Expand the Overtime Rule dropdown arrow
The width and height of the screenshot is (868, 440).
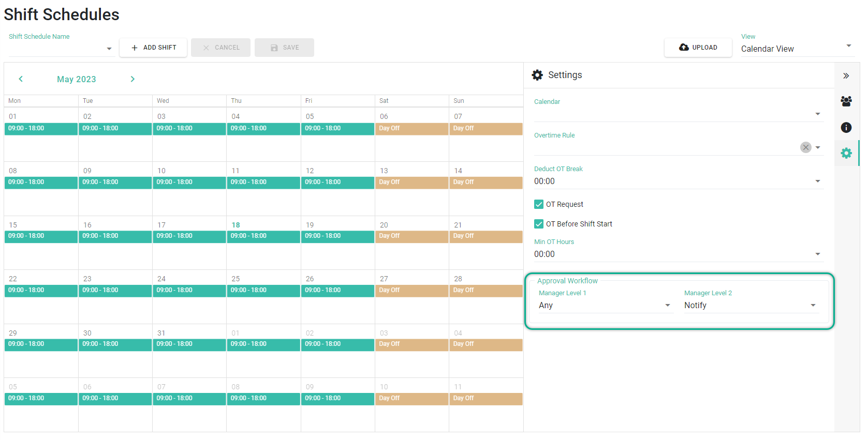pyautogui.click(x=818, y=147)
